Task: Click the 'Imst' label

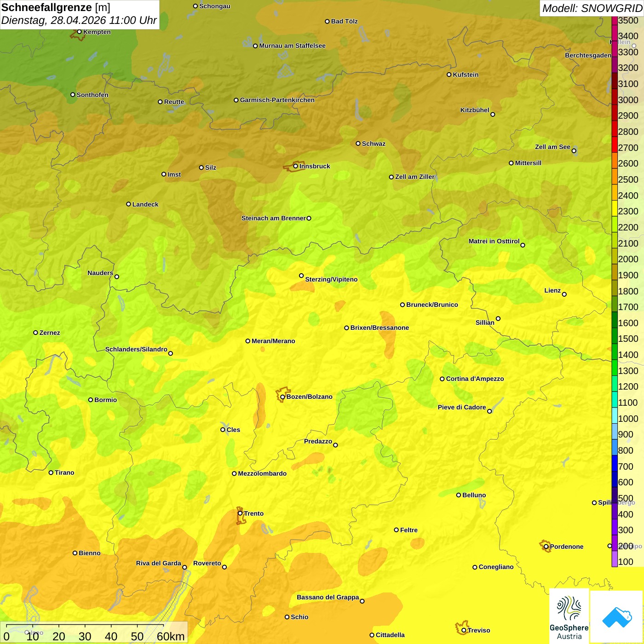Action: [174, 174]
